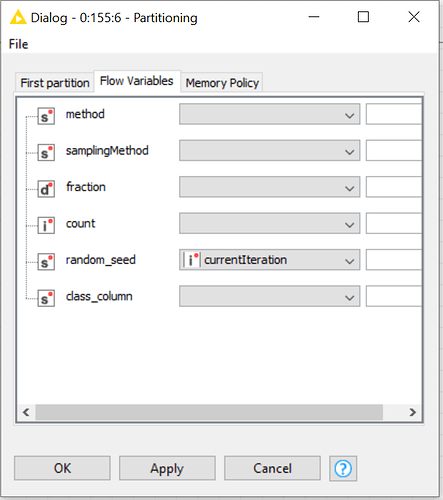Switch to the Memory Policy tab
The height and width of the screenshot is (500, 443).
click(x=222, y=83)
